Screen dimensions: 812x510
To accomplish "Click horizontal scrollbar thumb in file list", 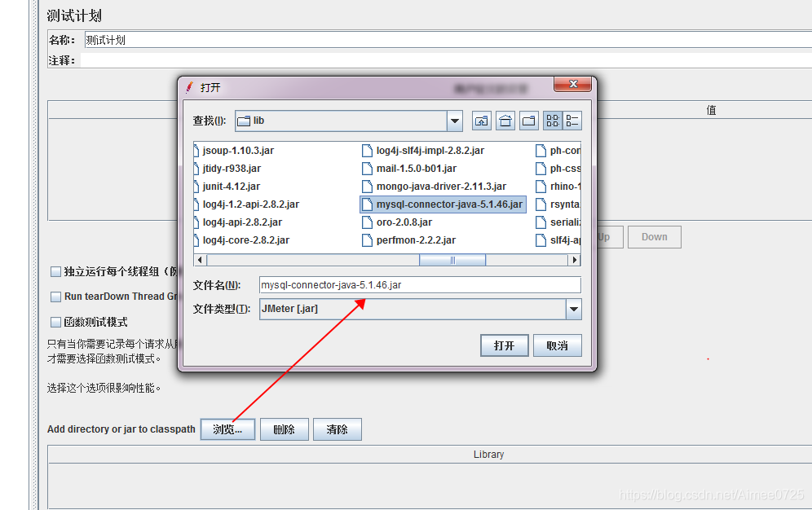I will 452,260.
